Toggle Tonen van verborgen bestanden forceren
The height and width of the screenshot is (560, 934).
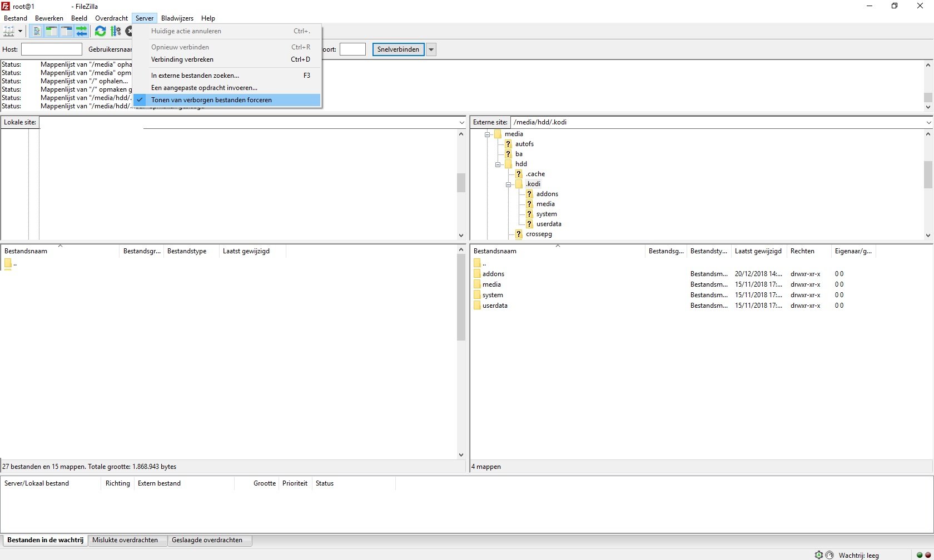(211, 100)
